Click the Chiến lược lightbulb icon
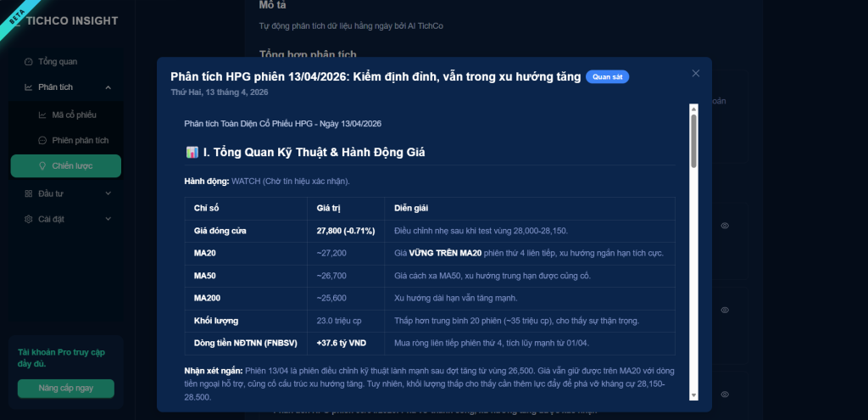Viewport: 868px width, 420px height. [43, 166]
